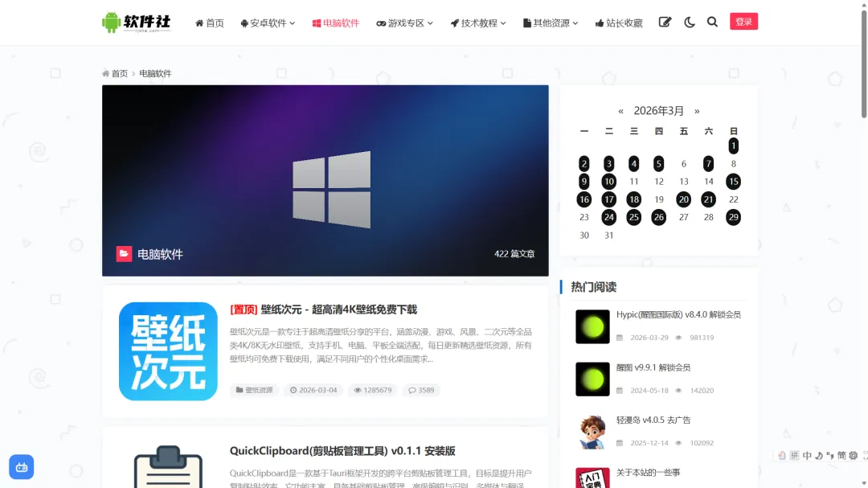Toggle dark mode moon icon
The height and width of the screenshot is (488, 868).
point(690,23)
